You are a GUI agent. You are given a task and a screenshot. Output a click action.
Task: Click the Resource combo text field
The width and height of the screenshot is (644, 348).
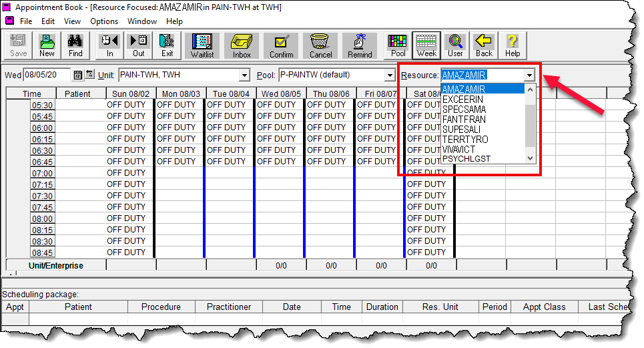pyautogui.click(x=482, y=75)
